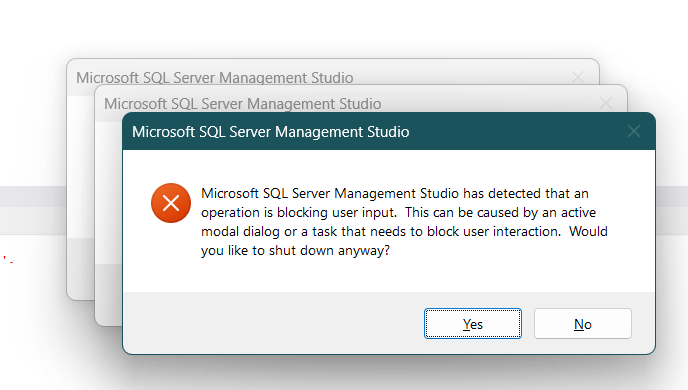The image size is (688, 390).
Task: Click the red error X icon
Action: pos(171,203)
